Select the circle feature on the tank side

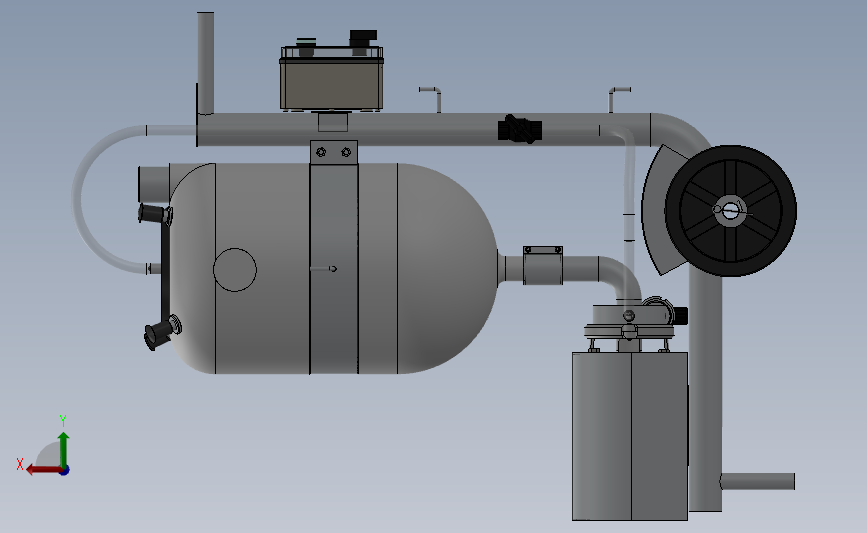pos(235,270)
